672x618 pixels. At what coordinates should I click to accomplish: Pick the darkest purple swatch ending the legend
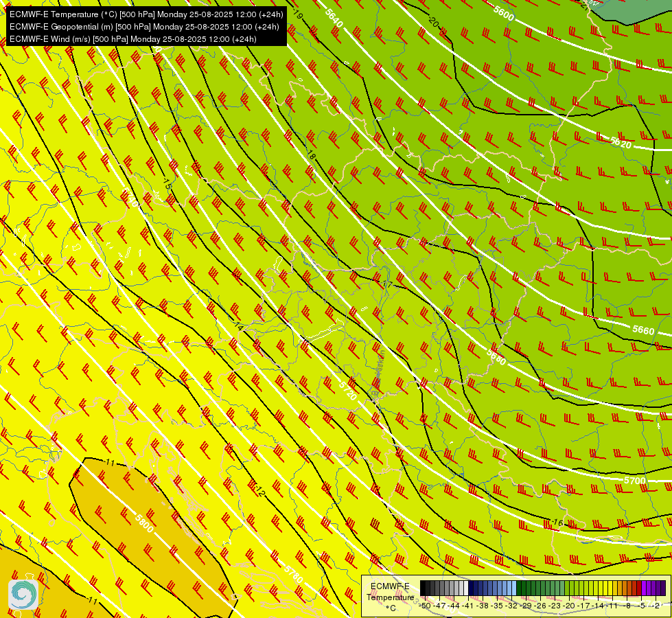pos(664,588)
